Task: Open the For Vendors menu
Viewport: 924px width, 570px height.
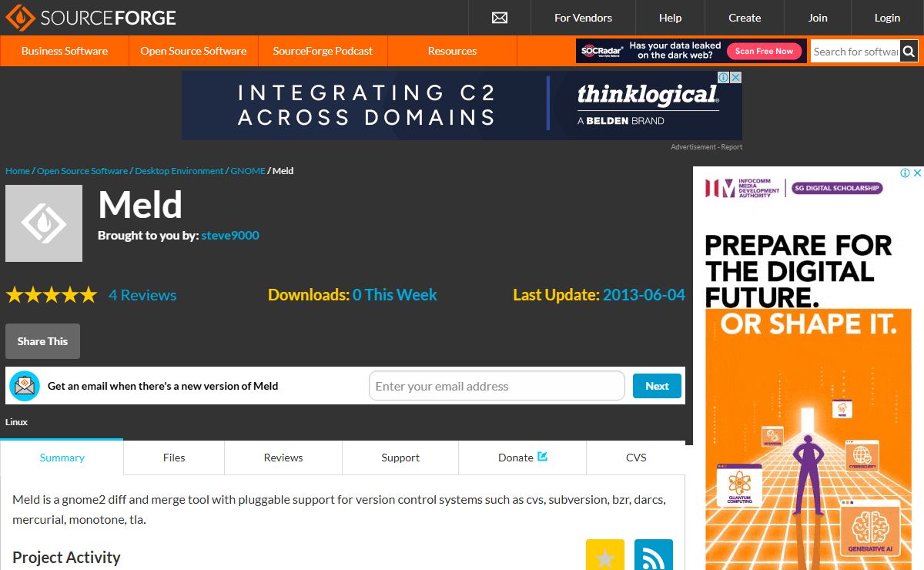Action: coord(583,18)
